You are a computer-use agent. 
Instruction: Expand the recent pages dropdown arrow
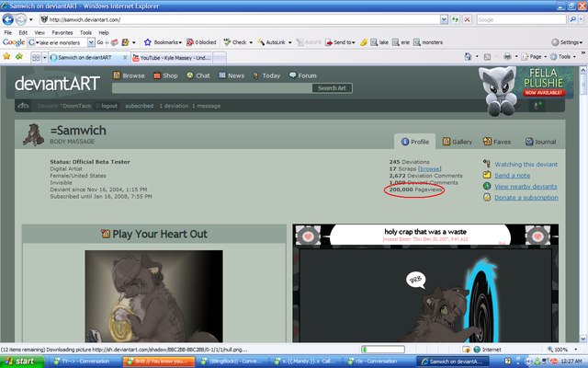pyautogui.click(x=31, y=19)
